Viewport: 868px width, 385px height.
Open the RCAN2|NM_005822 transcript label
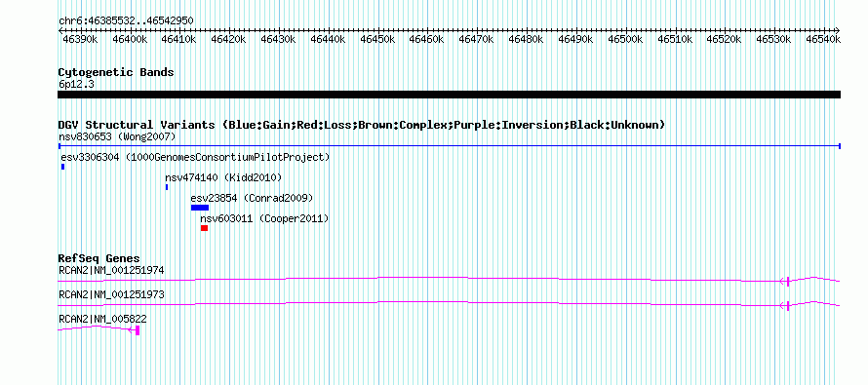click(x=102, y=319)
